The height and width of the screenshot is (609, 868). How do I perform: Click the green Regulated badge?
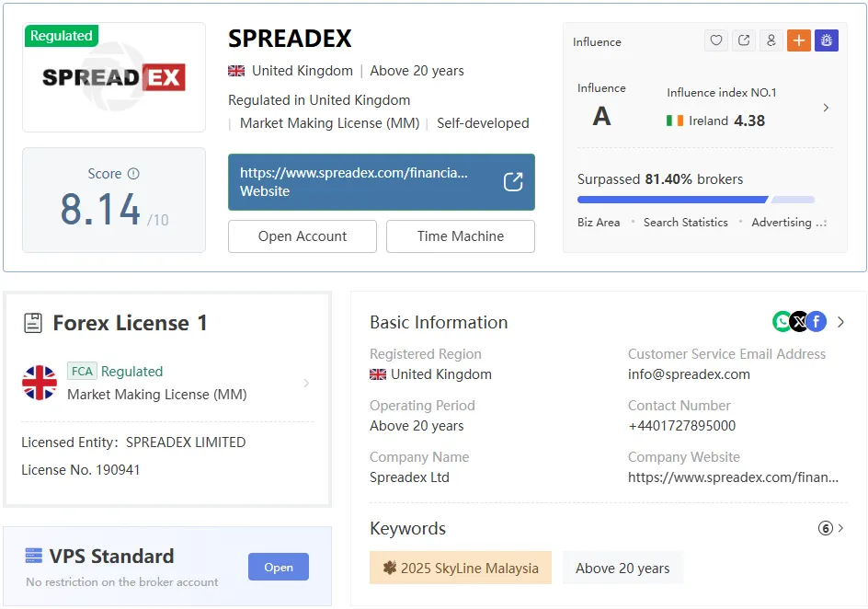click(62, 36)
